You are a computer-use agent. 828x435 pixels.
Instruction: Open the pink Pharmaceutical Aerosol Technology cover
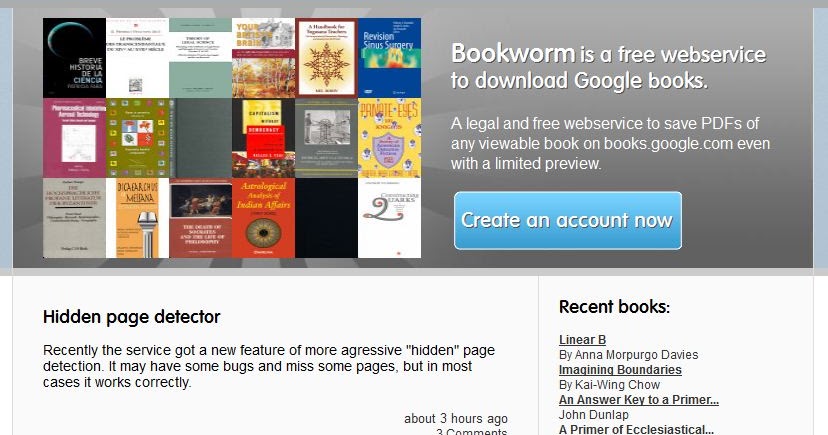click(x=74, y=138)
